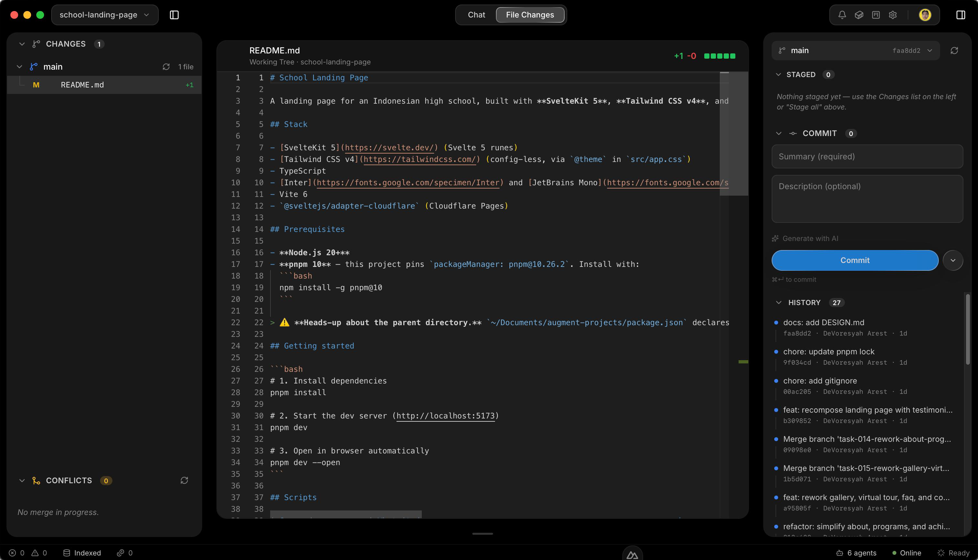Image resolution: width=978 pixels, height=560 pixels.
Task: Click the Indexed status indicator
Action: click(82, 553)
